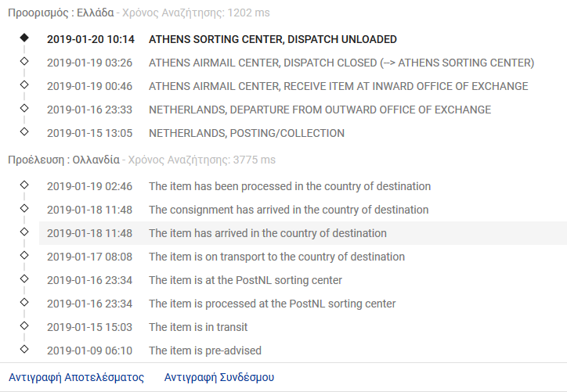Click the Αντιγραφή Αποτελέσματος link
This screenshot has width=567, height=392.
click(x=76, y=377)
